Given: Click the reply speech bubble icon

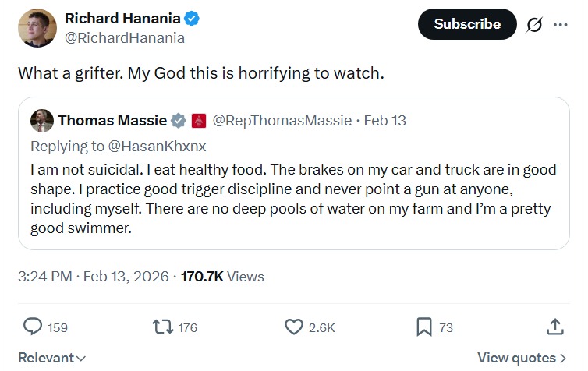Looking at the screenshot, I should pyautogui.click(x=33, y=327).
